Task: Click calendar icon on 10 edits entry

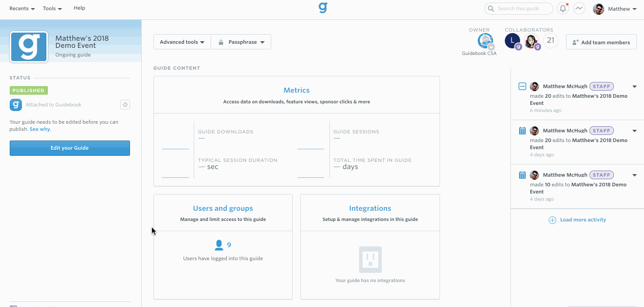Action: (x=522, y=175)
